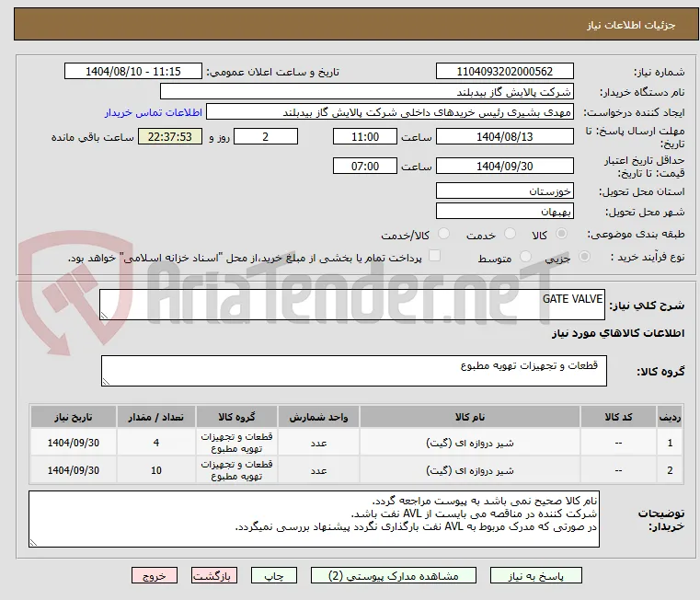Click the 'تاریخ نیاز' column header
Screen dimensions: 700x600
point(74,417)
